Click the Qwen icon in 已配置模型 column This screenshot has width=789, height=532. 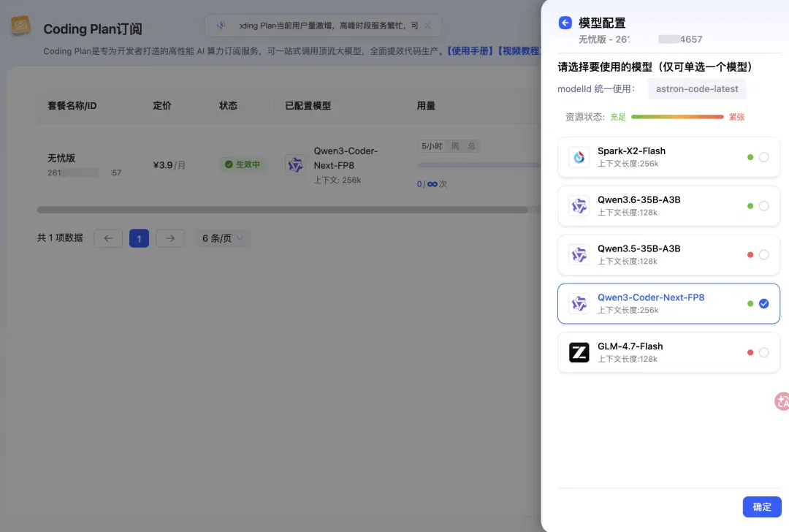coord(295,164)
